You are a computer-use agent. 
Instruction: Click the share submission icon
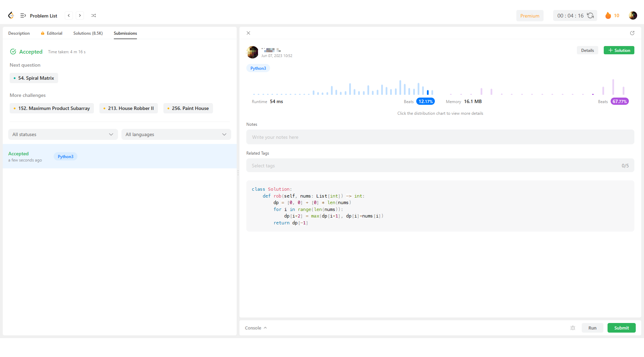[x=632, y=33]
